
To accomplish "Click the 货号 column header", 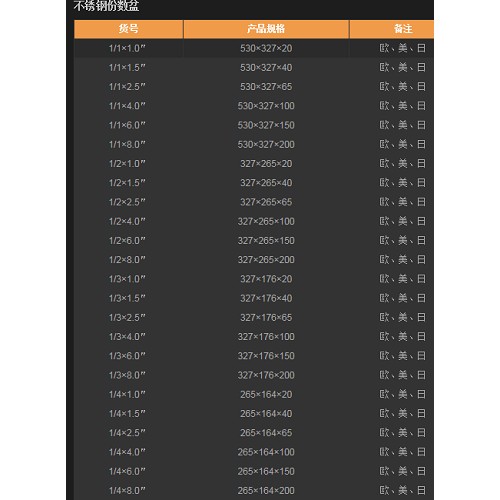I will [x=128, y=29].
